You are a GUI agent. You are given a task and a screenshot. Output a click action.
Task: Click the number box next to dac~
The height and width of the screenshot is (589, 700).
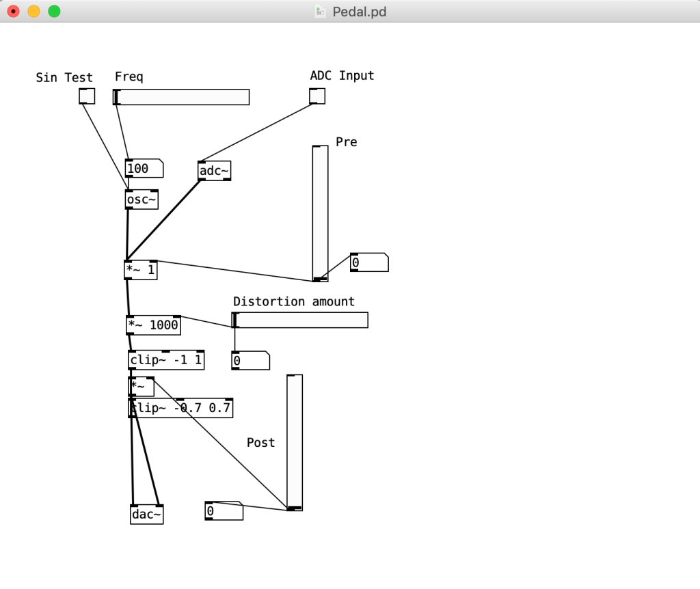224,511
